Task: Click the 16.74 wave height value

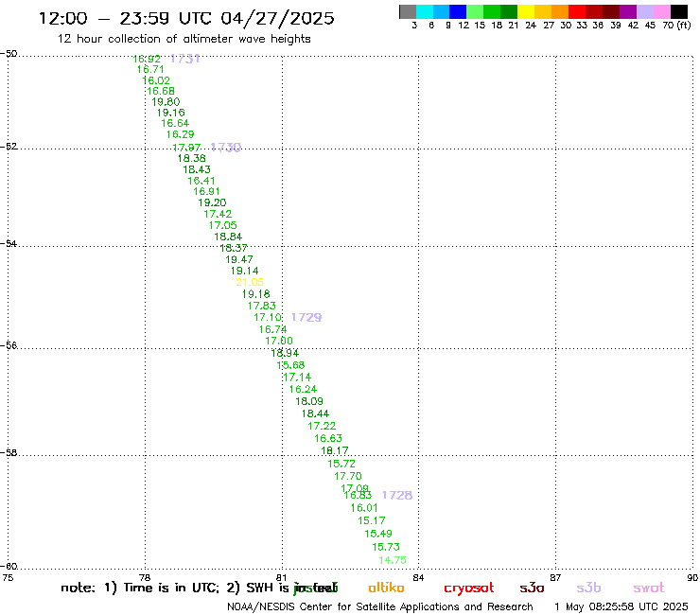Action: [272, 329]
